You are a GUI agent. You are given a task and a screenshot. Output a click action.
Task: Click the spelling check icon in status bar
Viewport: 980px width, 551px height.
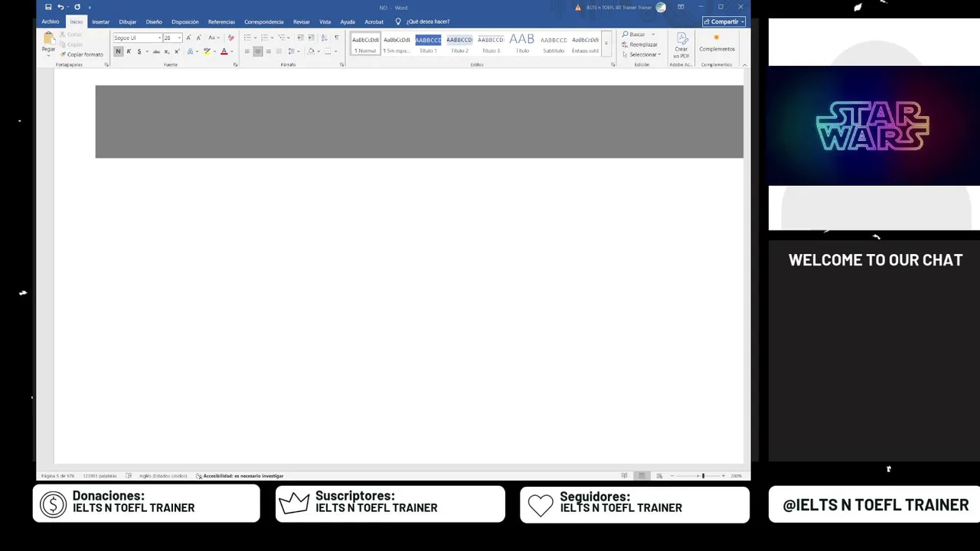129,476
